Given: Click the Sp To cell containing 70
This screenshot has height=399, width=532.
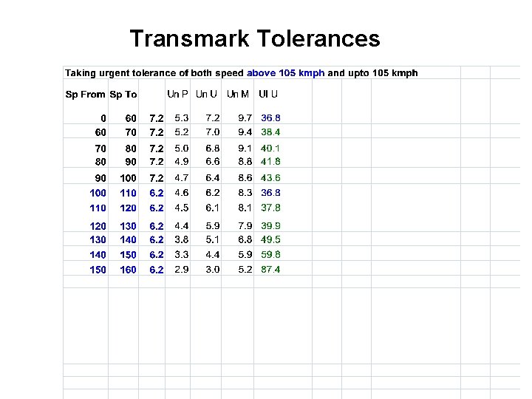Looking at the screenshot, I should 131,132.
